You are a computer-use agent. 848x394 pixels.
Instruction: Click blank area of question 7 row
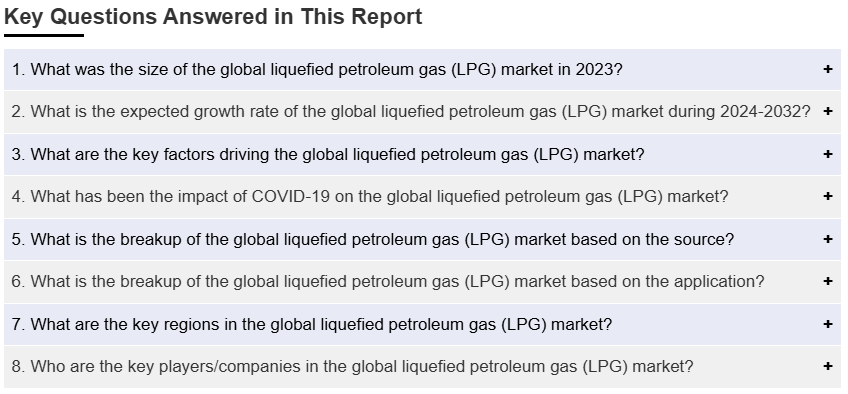(x=717, y=324)
